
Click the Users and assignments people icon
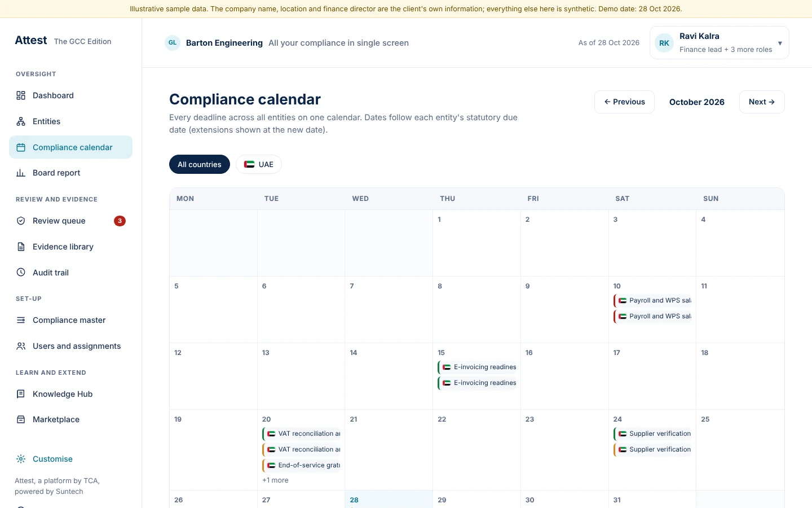21,346
